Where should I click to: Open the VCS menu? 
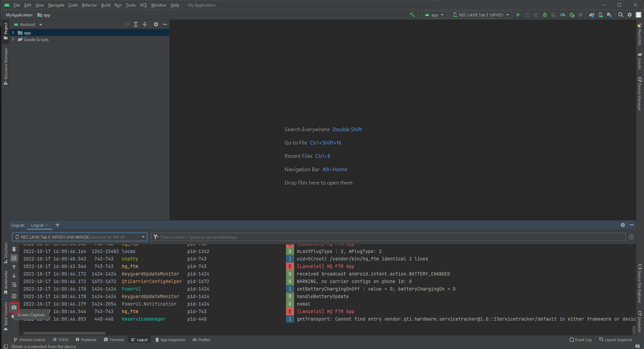pos(143,5)
